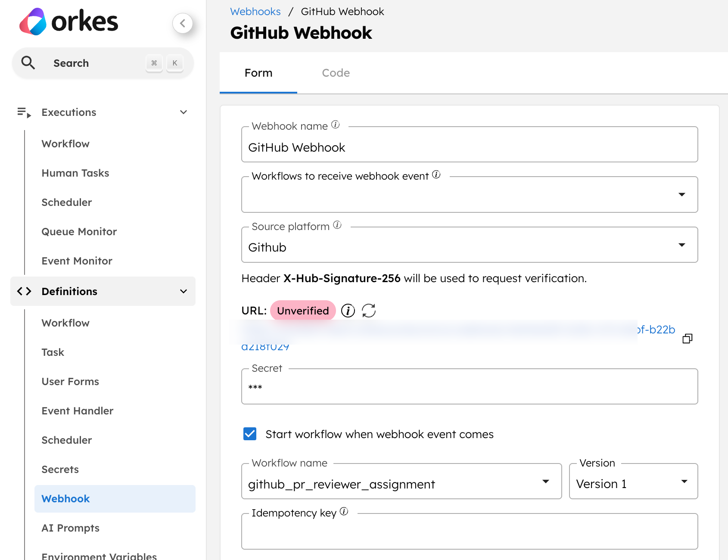Open Scheduler under Definitions
The width and height of the screenshot is (728, 560).
point(67,440)
